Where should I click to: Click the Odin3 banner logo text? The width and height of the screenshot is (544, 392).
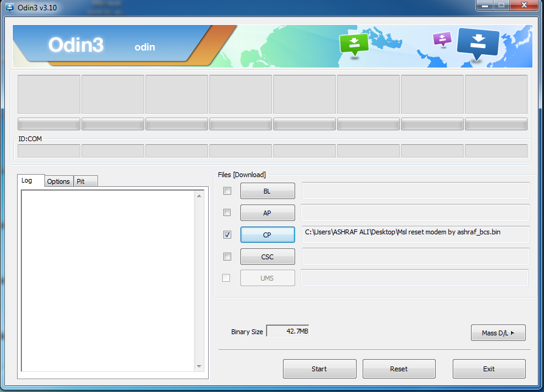tap(76, 45)
